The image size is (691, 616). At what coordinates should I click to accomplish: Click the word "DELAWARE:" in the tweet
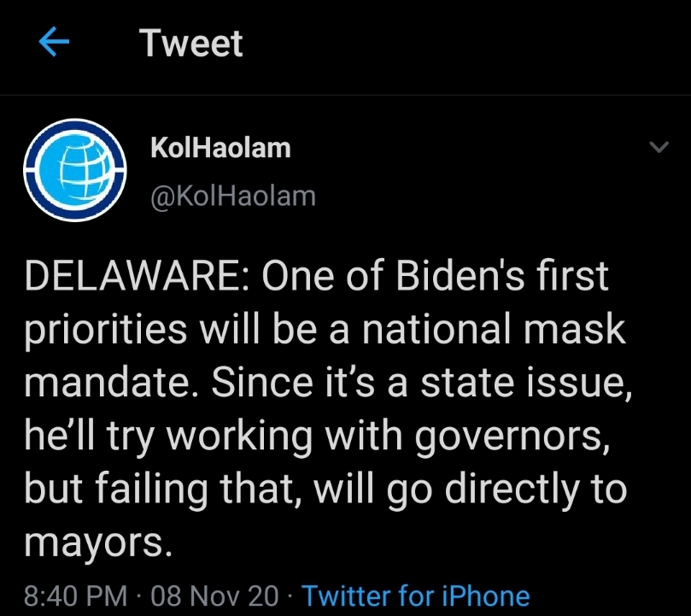click(x=132, y=276)
